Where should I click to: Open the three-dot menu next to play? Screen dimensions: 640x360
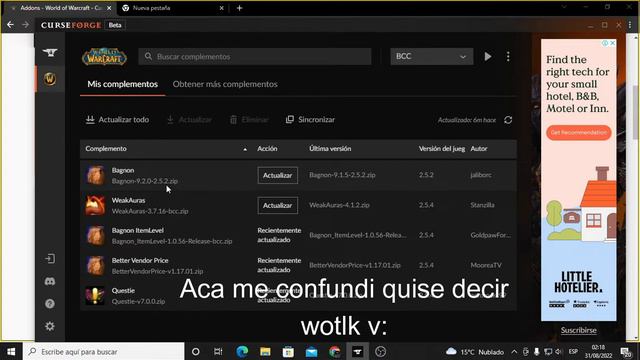coord(508,56)
